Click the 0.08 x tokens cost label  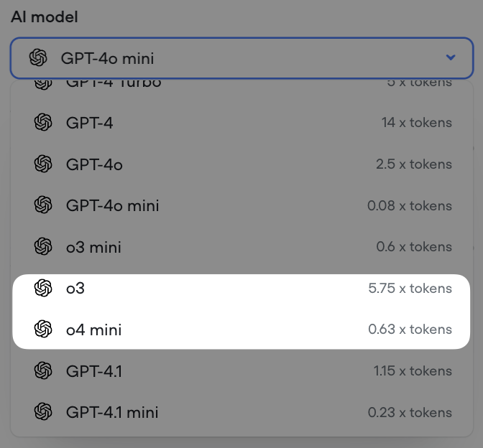(409, 205)
